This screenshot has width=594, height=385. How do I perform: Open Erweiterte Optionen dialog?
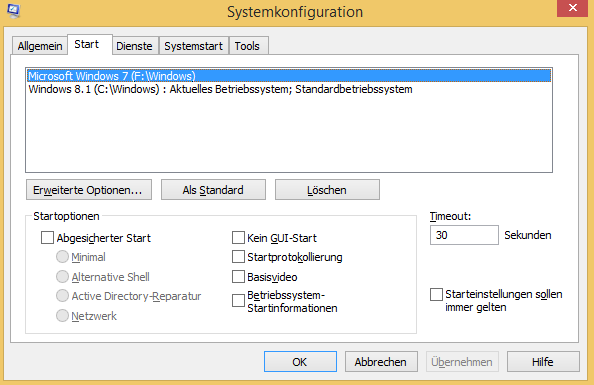click(89, 189)
